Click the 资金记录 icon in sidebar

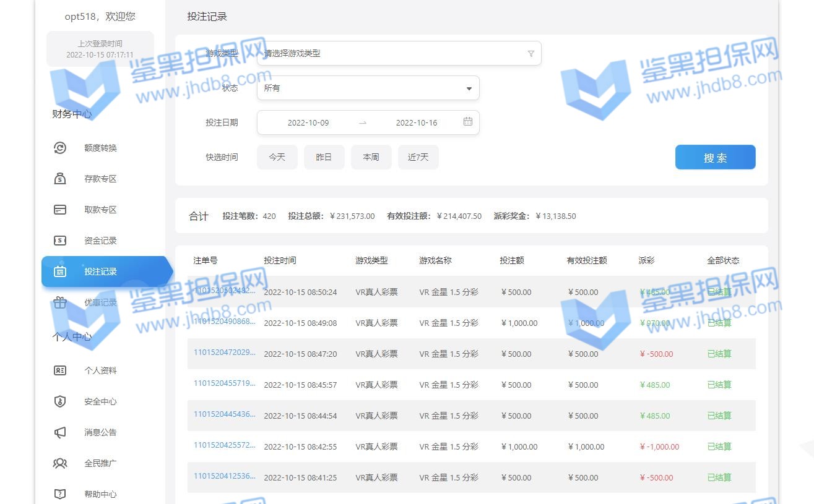(x=60, y=241)
